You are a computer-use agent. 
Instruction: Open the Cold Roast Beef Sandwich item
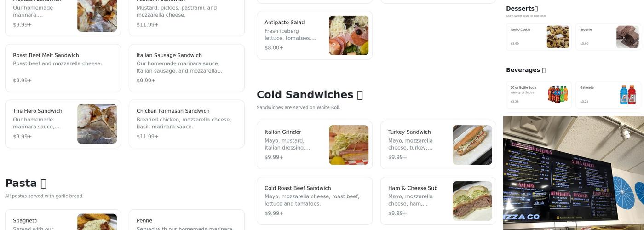(x=315, y=201)
